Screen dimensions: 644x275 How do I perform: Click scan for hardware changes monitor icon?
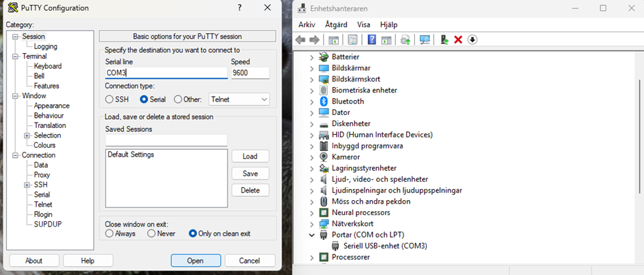tap(425, 39)
